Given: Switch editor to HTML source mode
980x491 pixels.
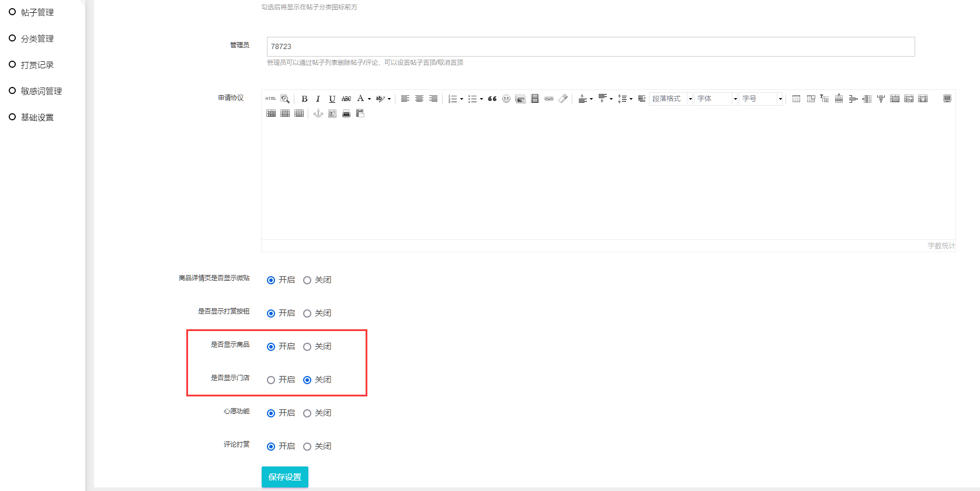Looking at the screenshot, I should tap(270, 99).
